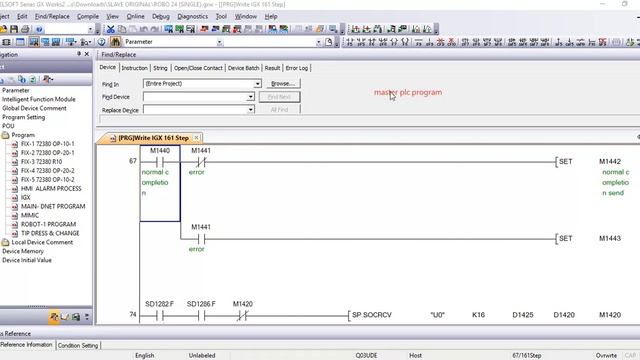The height and width of the screenshot is (360, 640).
Task: Select TIP DRESS & CHANGE program
Action: point(50,233)
